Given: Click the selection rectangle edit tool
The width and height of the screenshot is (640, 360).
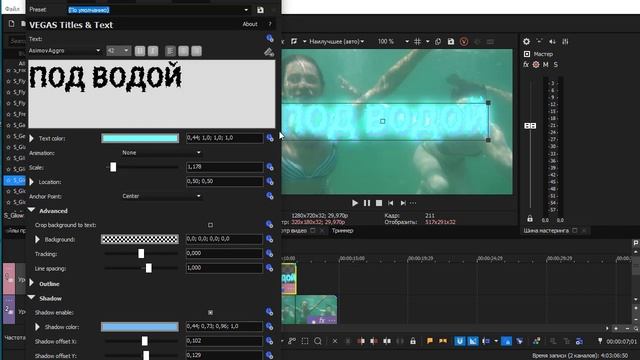Looking at the screenshot, I should click(305, 341).
